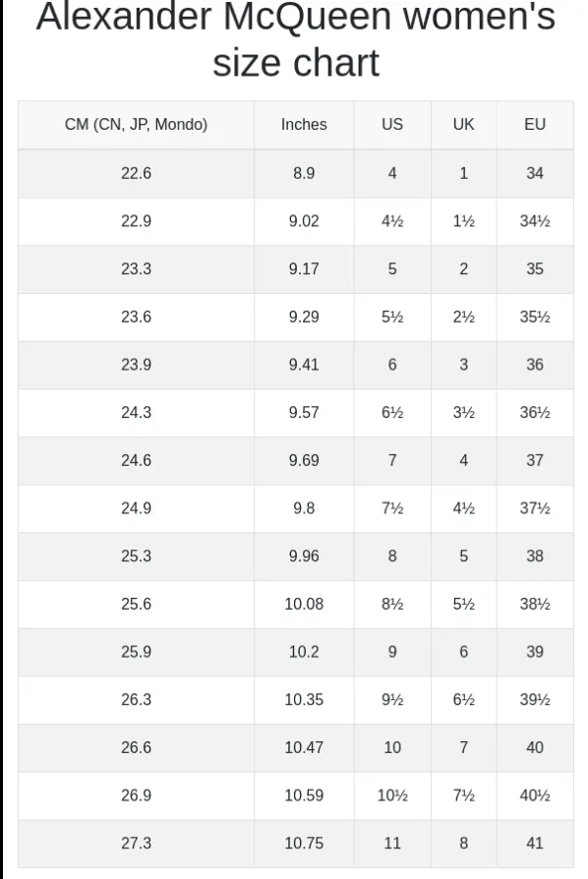Screen dimensions: 588x879
Task: Click the Inches column header
Action: [x=304, y=125]
